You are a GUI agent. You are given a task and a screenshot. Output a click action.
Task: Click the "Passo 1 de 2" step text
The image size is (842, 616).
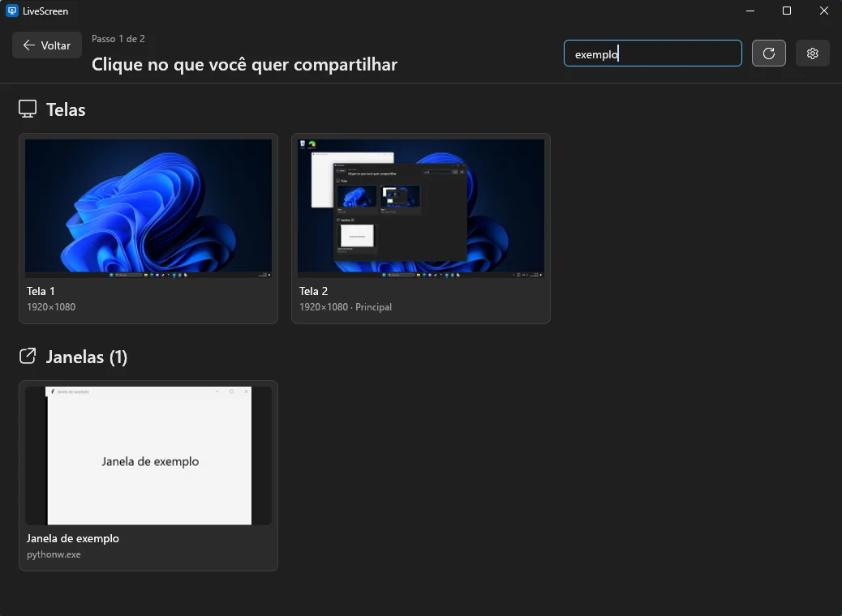[118, 39]
